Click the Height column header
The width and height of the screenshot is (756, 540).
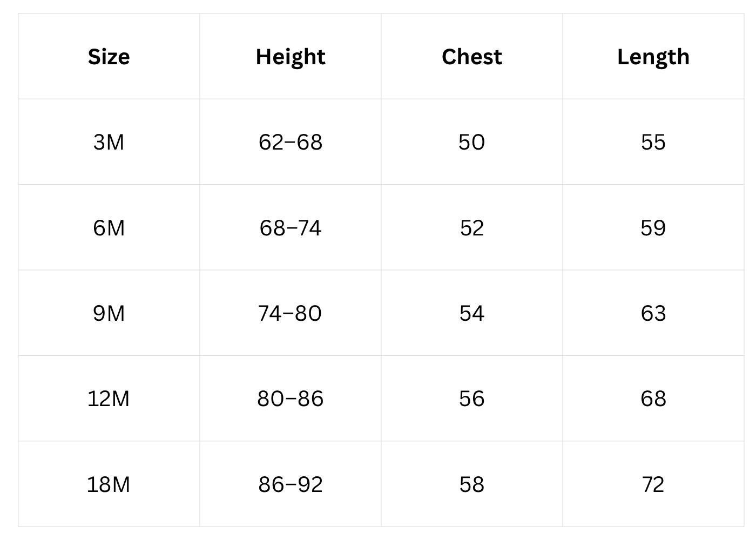[291, 57]
